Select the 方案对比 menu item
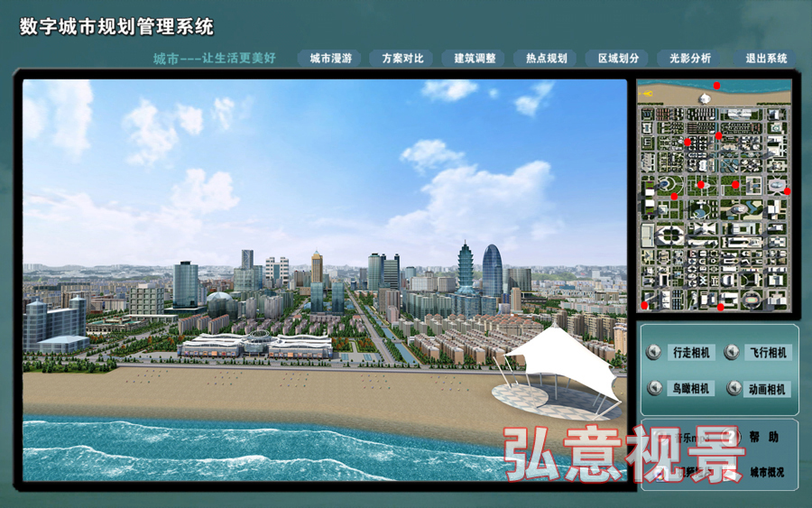The height and width of the screenshot is (508, 812). [402, 59]
